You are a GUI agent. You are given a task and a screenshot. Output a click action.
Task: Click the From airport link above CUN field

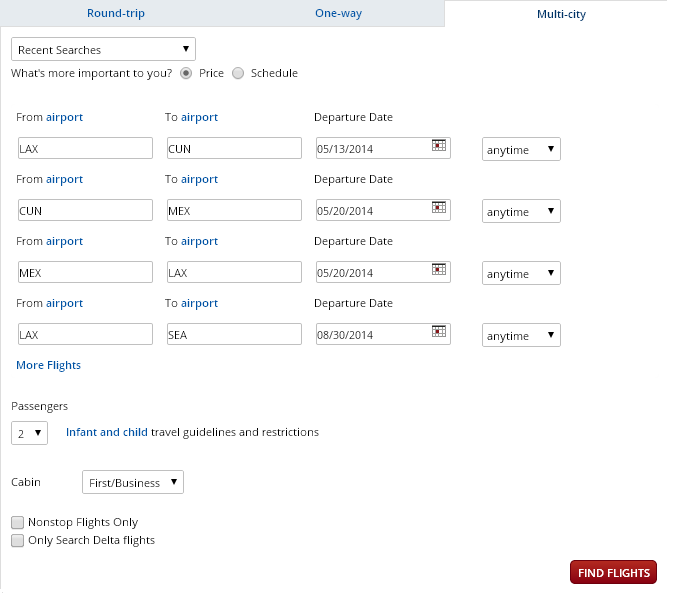65,179
